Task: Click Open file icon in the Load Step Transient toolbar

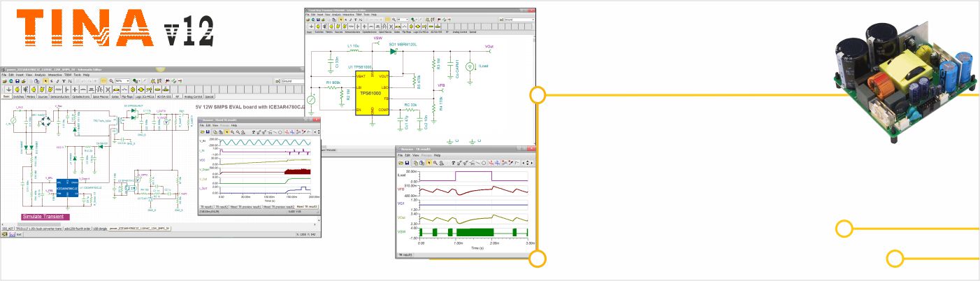Action: (x=308, y=20)
